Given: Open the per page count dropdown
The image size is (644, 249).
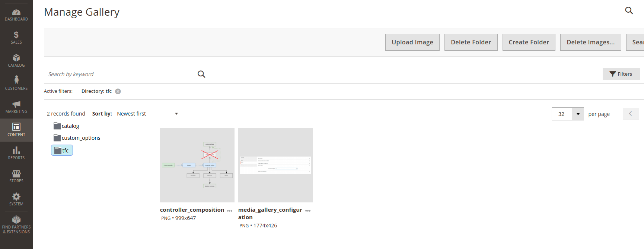Looking at the screenshot, I should point(578,114).
